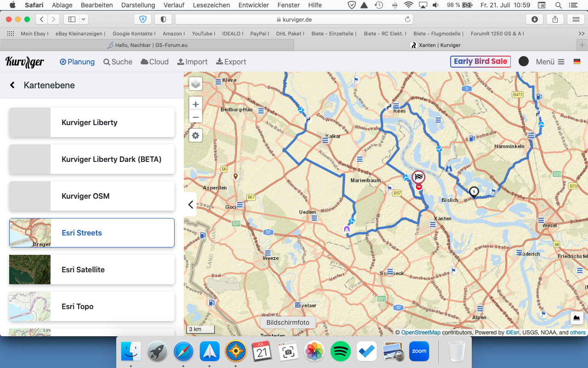Image resolution: width=588 pixels, height=368 pixels.
Task: Click the finish flag marker on map
Action: (418, 177)
